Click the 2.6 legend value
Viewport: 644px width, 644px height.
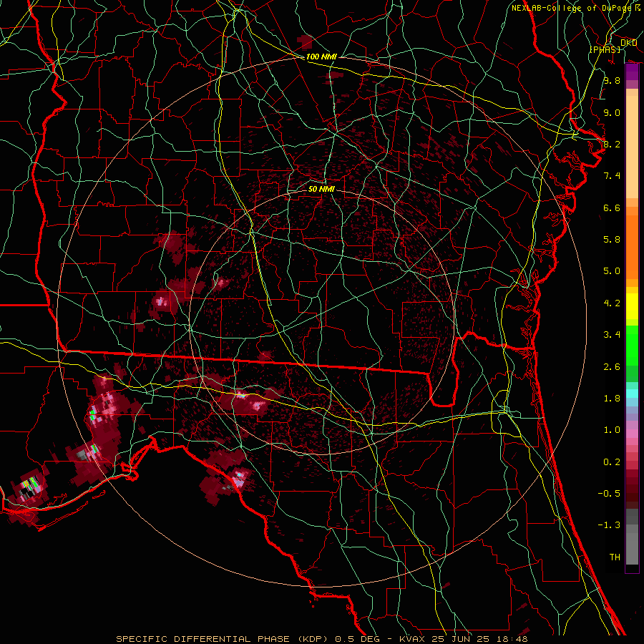pos(612,367)
